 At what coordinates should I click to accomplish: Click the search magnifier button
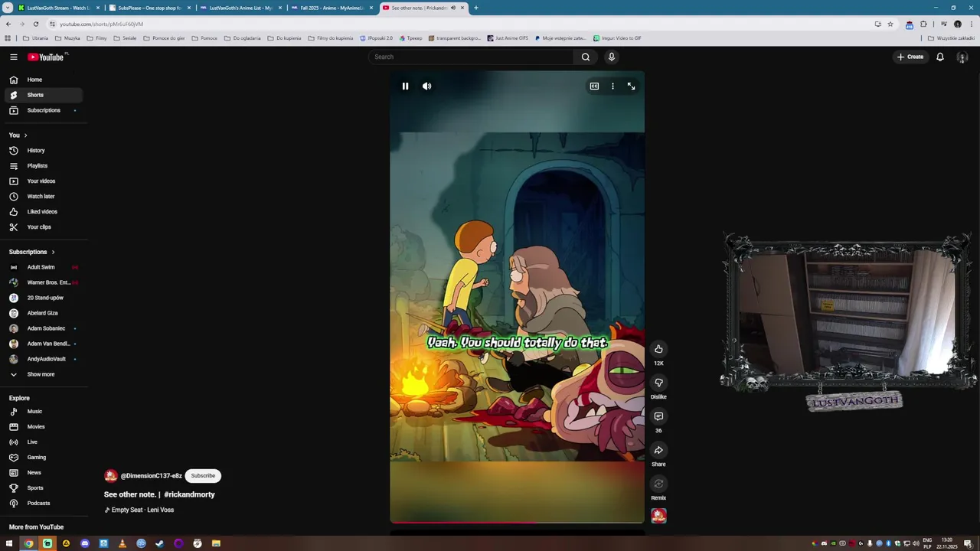586,57
